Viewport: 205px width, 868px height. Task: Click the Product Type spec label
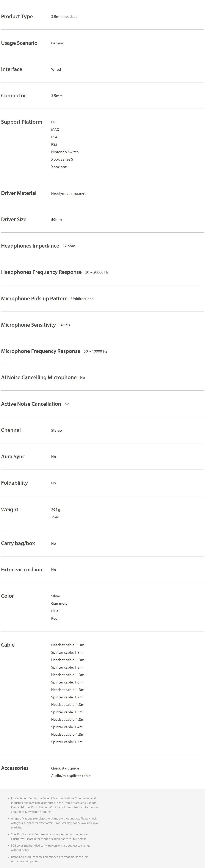point(17,17)
